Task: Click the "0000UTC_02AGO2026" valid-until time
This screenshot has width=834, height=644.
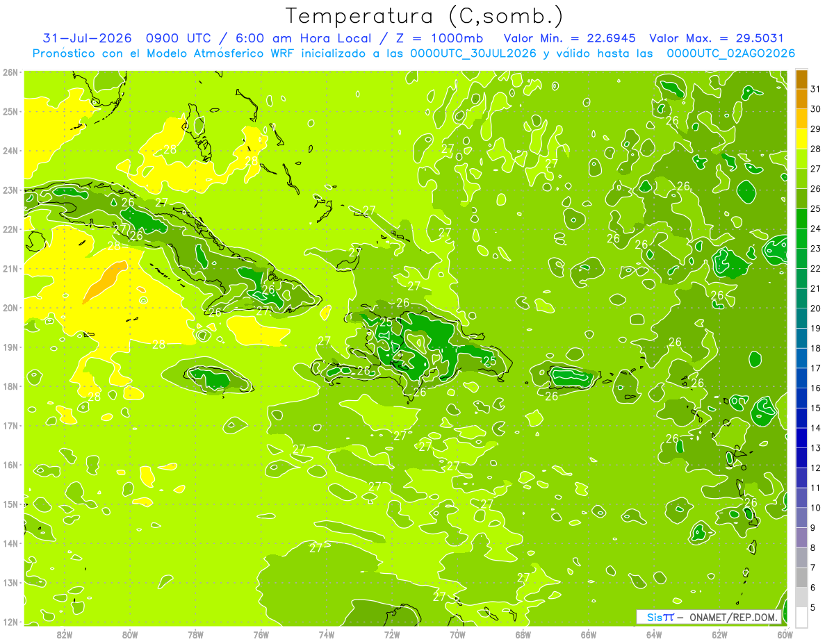Action: coord(730,53)
